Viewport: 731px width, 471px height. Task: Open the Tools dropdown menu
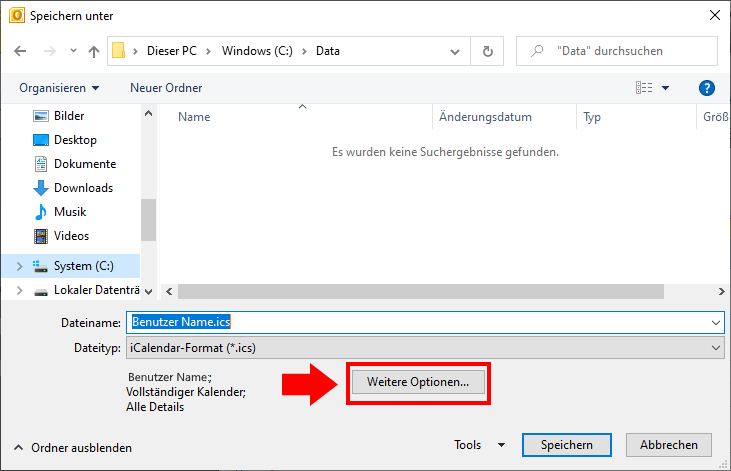479,445
